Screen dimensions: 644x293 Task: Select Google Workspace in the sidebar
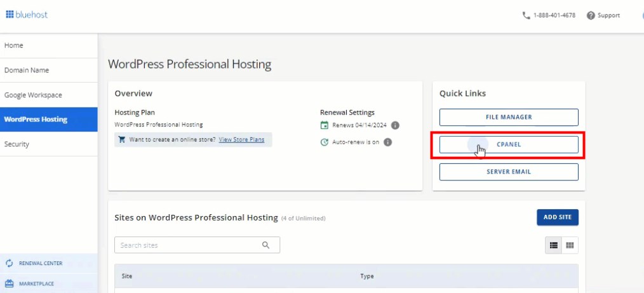(x=33, y=95)
